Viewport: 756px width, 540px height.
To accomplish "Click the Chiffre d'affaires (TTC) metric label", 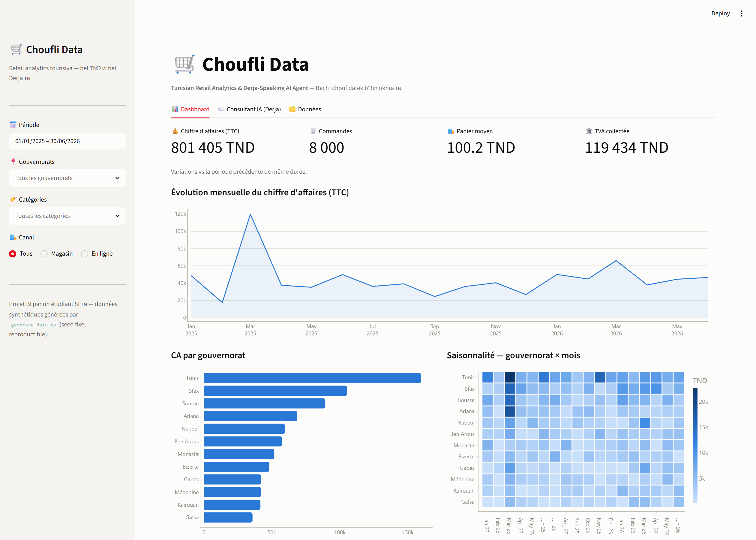I will click(x=210, y=131).
